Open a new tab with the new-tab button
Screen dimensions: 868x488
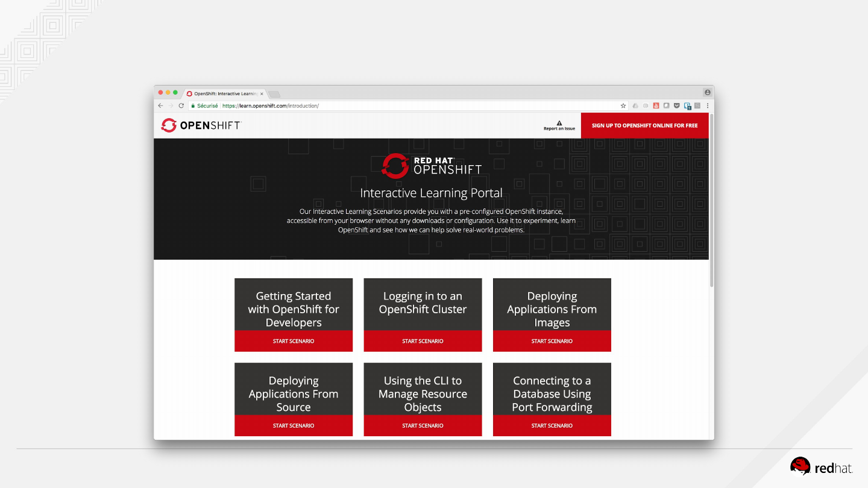[274, 94]
